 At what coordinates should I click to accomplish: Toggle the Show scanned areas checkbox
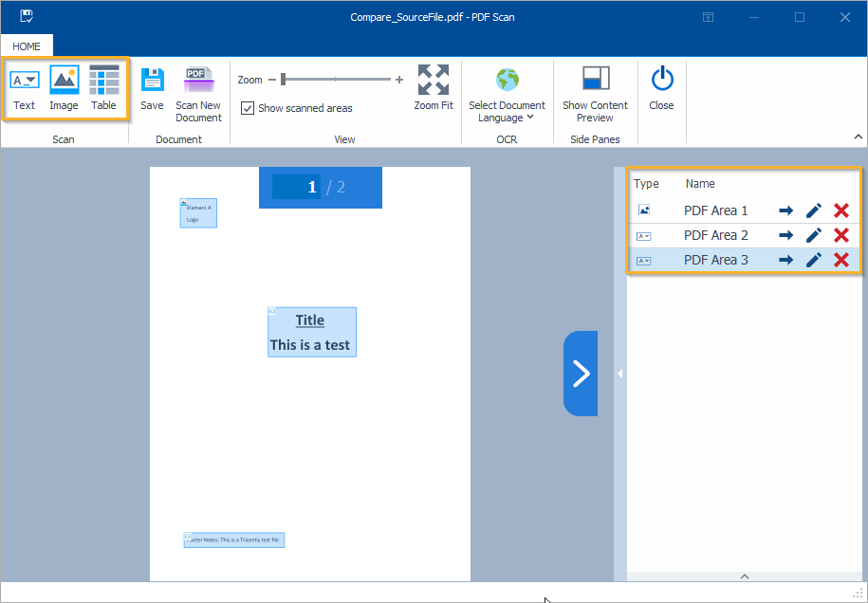coord(248,108)
